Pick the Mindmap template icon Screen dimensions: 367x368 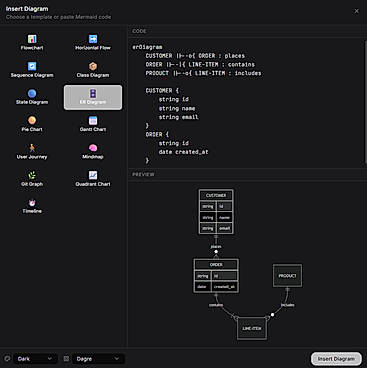[x=93, y=148]
